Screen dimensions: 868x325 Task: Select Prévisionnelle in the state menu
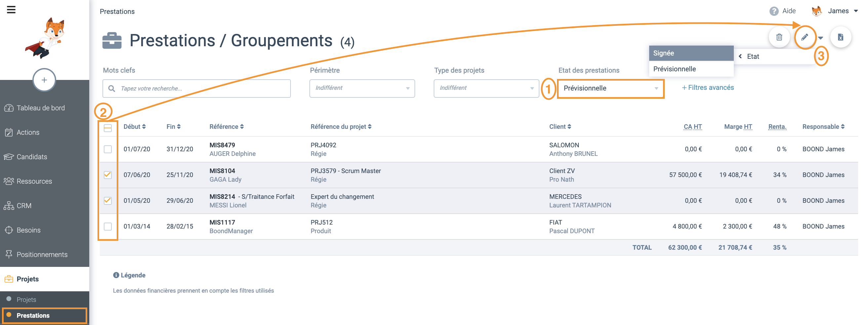pos(691,69)
